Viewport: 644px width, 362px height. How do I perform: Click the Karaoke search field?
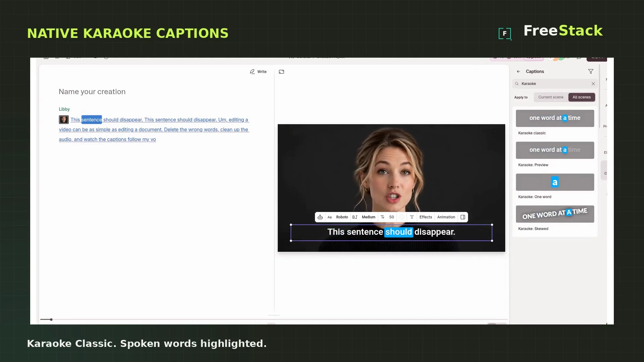point(555,84)
